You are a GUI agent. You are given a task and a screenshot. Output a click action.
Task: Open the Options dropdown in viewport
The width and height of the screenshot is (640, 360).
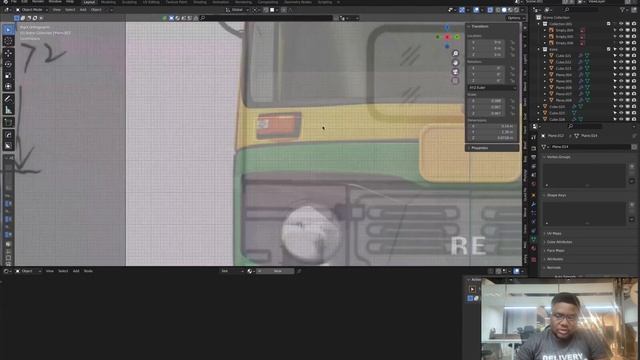tap(515, 18)
